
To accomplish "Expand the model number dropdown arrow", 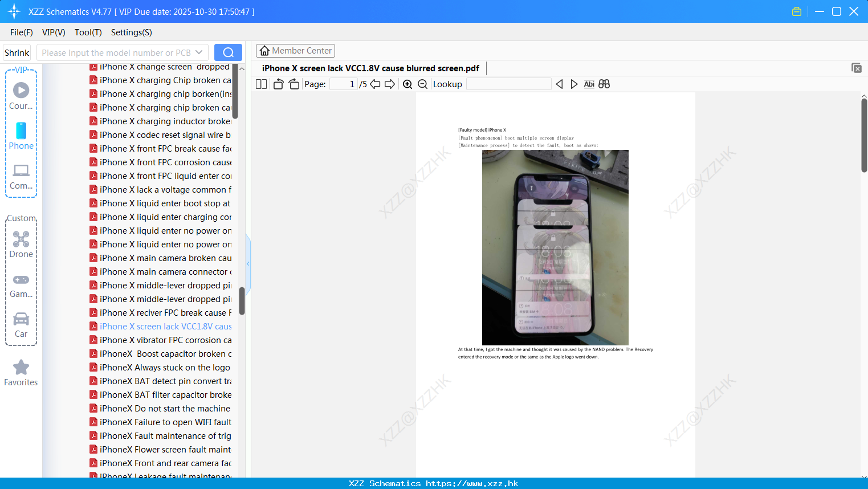I will 199,52.
